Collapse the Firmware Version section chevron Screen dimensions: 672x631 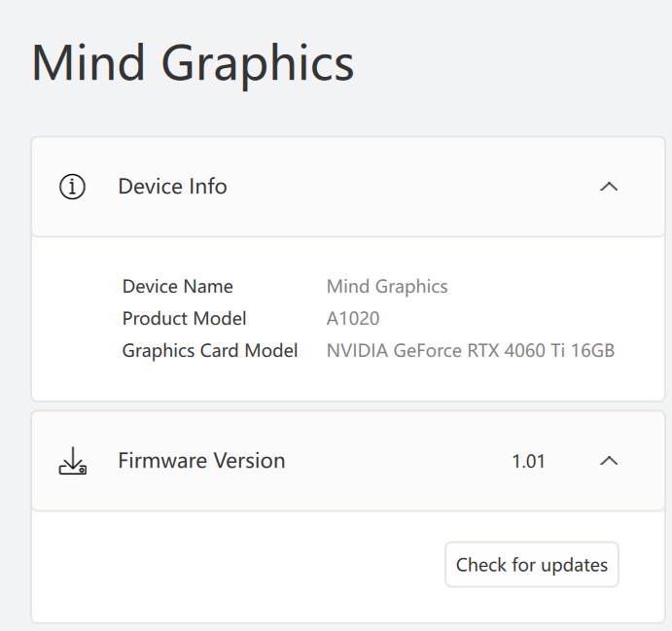[609, 461]
